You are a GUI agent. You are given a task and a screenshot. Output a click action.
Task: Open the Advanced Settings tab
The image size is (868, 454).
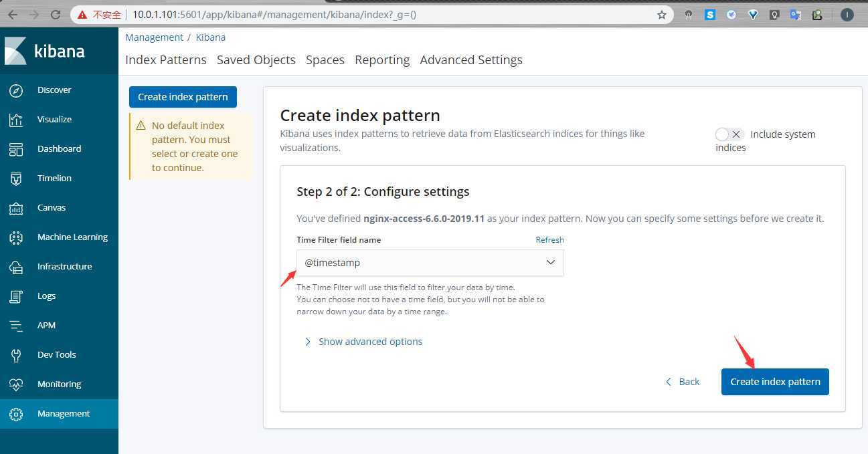click(471, 60)
